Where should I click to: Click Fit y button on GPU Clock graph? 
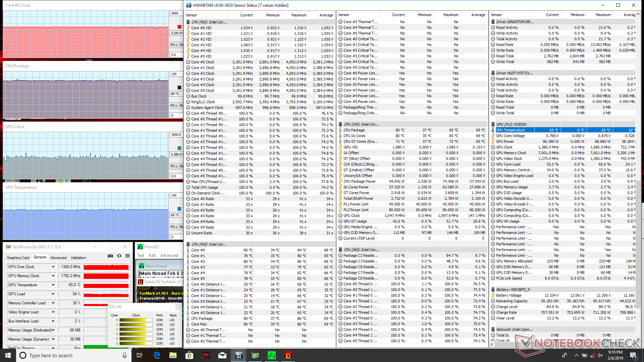pos(174,166)
